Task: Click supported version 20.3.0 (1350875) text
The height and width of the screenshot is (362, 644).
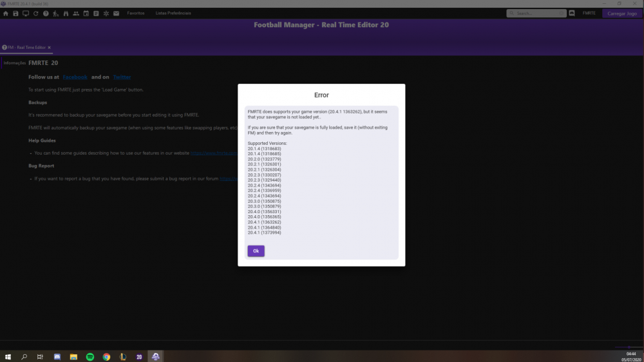Action: pyautogui.click(x=265, y=202)
